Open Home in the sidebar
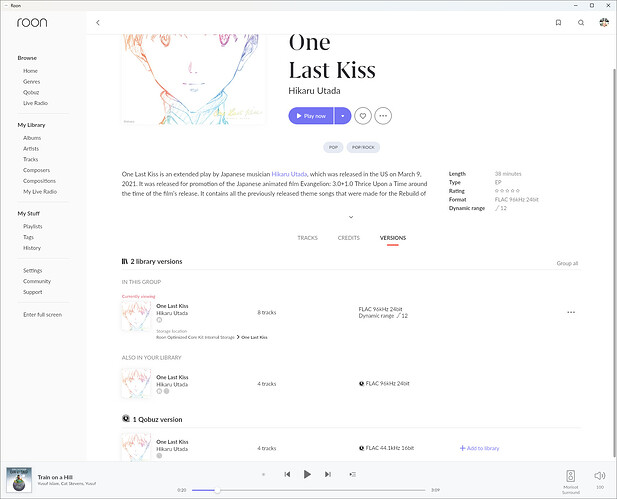Viewport: 617px width, 499px height. click(x=30, y=71)
